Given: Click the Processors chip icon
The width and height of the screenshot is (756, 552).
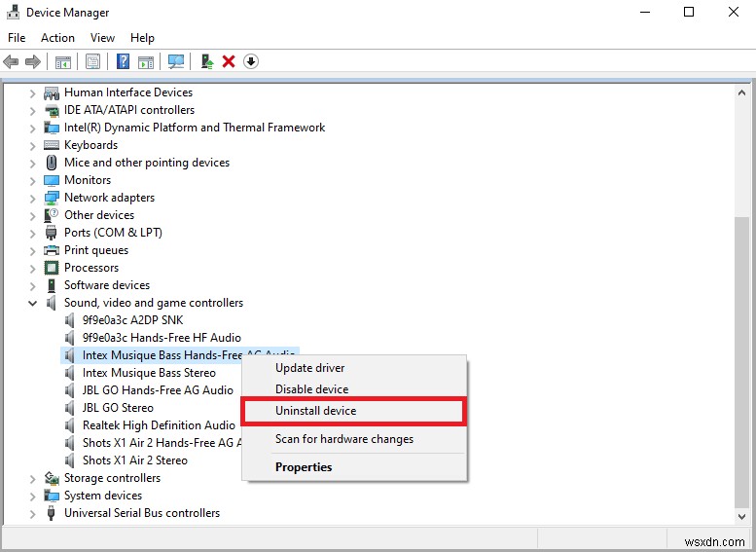Looking at the screenshot, I should (52, 268).
